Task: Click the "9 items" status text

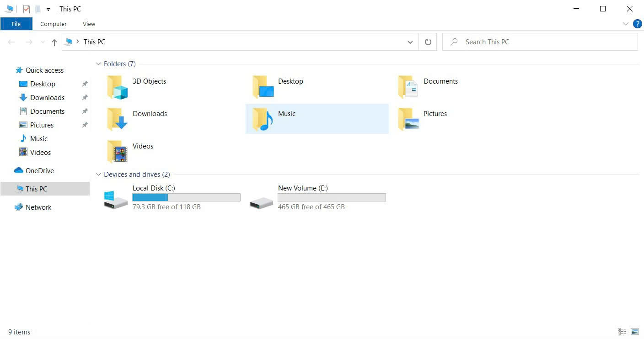Action: [19, 332]
